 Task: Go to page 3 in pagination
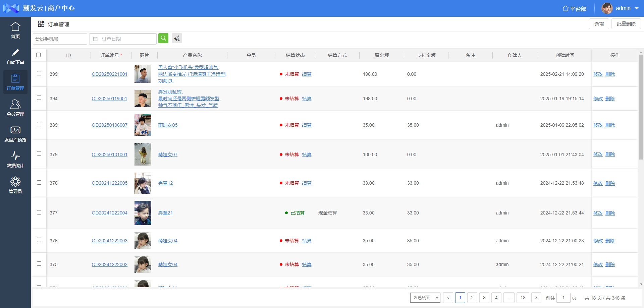(x=484, y=298)
